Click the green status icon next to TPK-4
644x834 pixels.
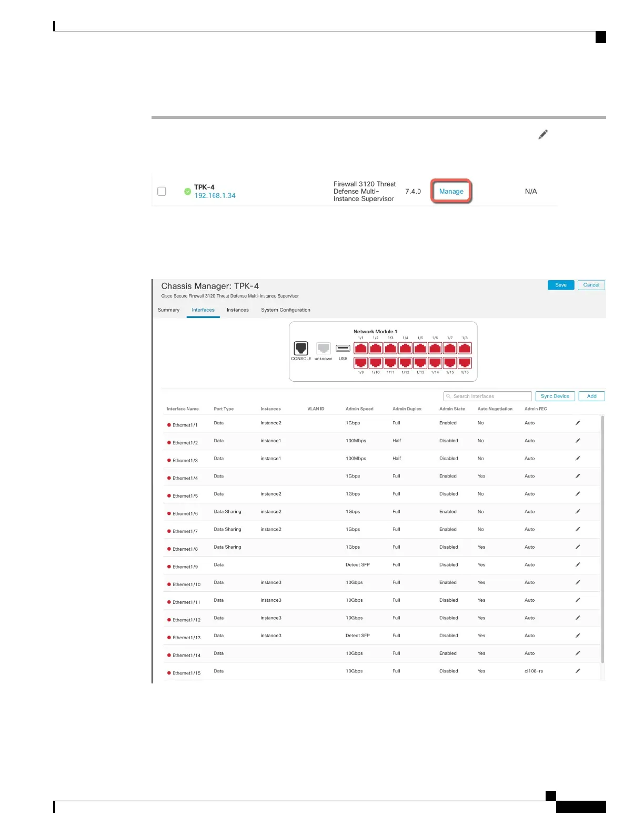click(x=187, y=191)
